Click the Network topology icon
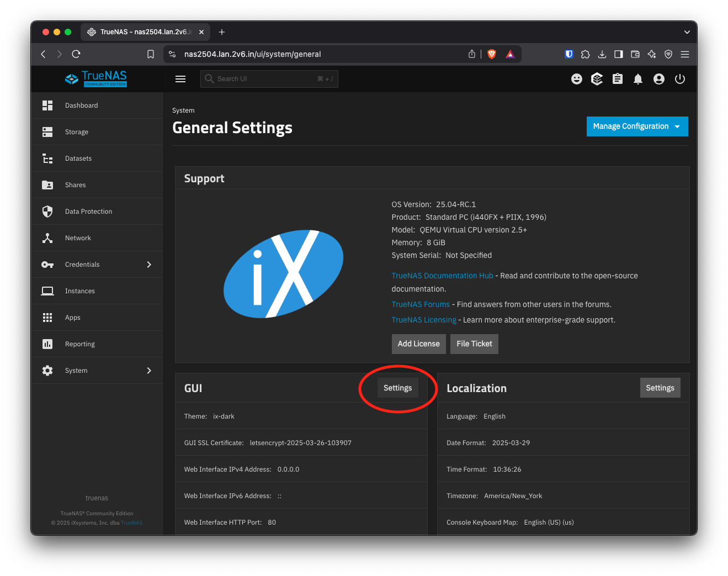This screenshot has height=576, width=728. coord(47,238)
